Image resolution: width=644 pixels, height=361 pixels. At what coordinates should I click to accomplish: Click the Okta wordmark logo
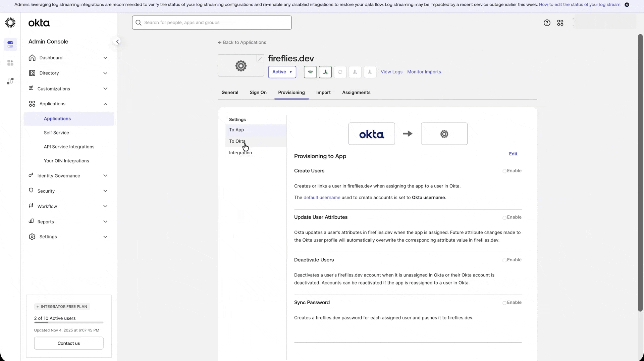39,23
